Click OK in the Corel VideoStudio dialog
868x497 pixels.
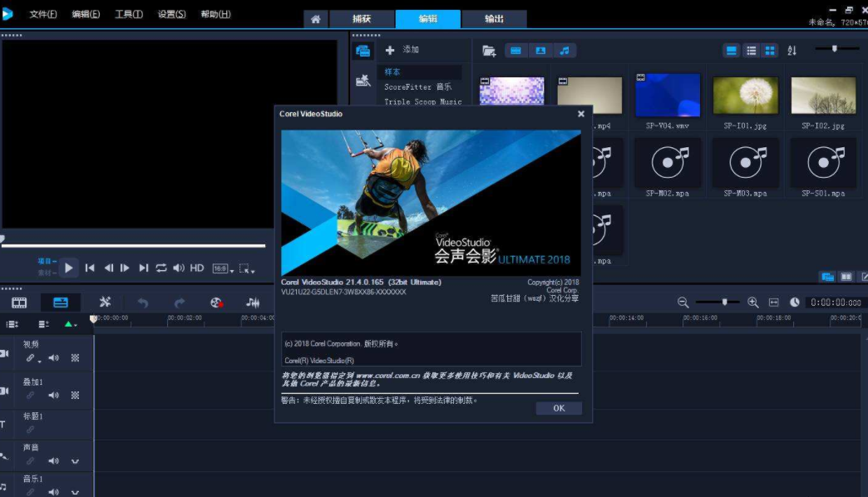(559, 408)
